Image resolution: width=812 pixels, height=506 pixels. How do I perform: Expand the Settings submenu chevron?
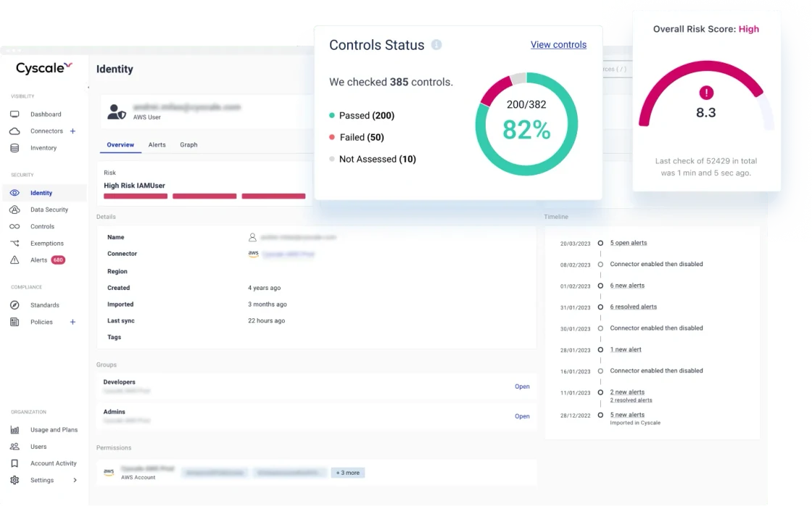tap(75, 480)
